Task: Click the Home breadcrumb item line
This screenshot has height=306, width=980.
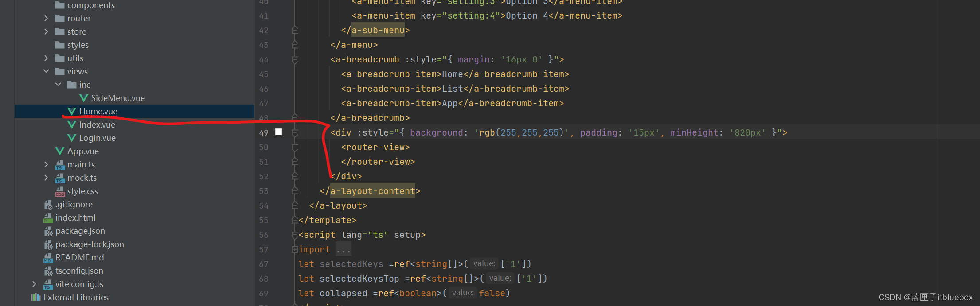Action: click(455, 74)
